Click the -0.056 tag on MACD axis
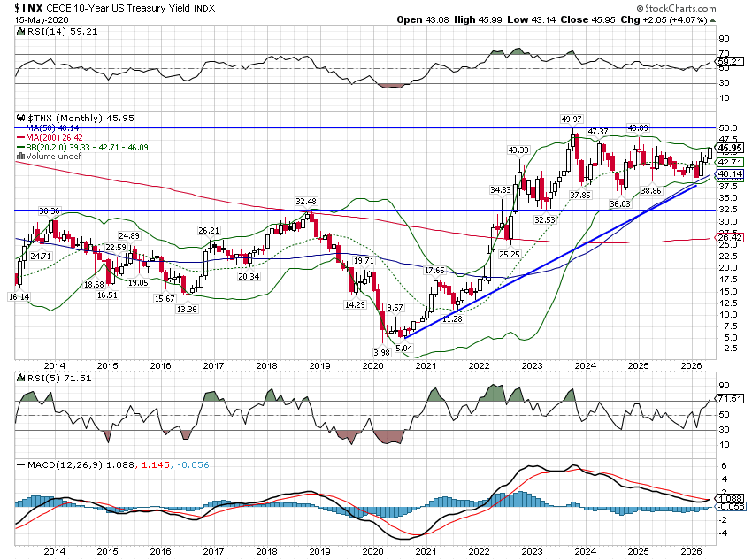 pyautogui.click(x=731, y=506)
